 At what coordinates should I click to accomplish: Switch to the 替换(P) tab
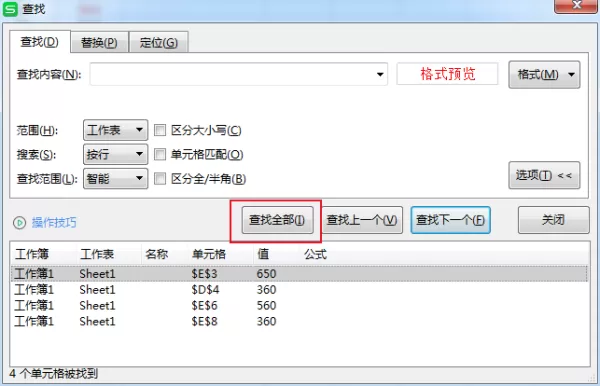coord(99,42)
